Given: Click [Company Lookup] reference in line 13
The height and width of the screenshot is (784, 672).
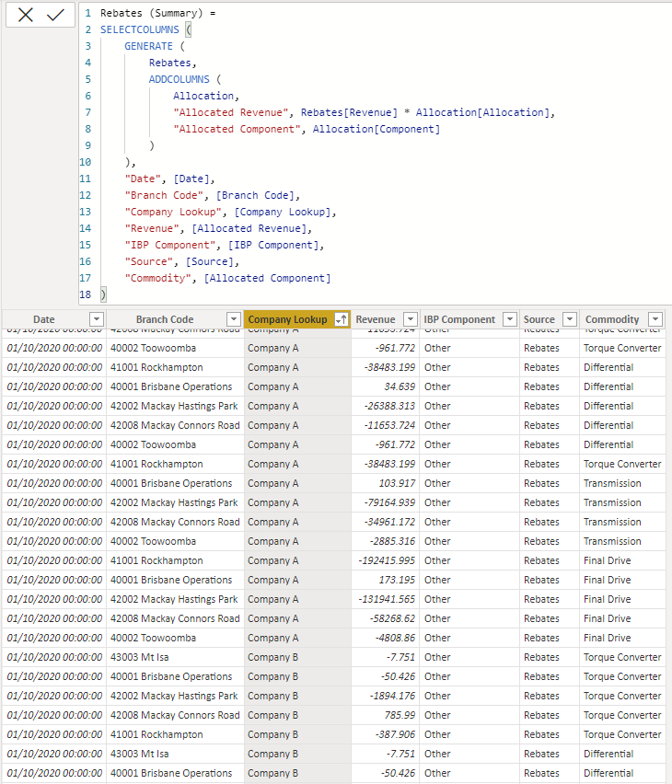Looking at the screenshot, I should pos(283,212).
